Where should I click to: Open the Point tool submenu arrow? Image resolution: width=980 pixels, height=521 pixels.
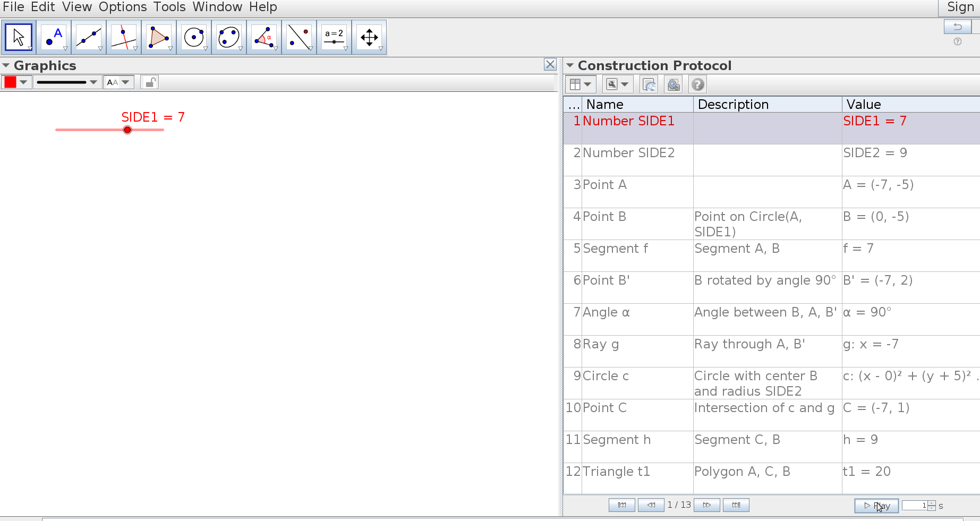(65, 49)
